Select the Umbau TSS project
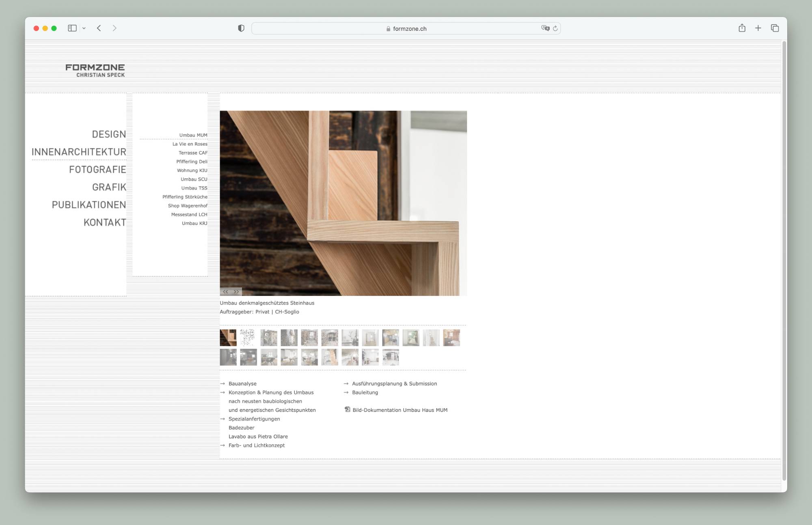This screenshot has height=525, width=812. point(194,188)
